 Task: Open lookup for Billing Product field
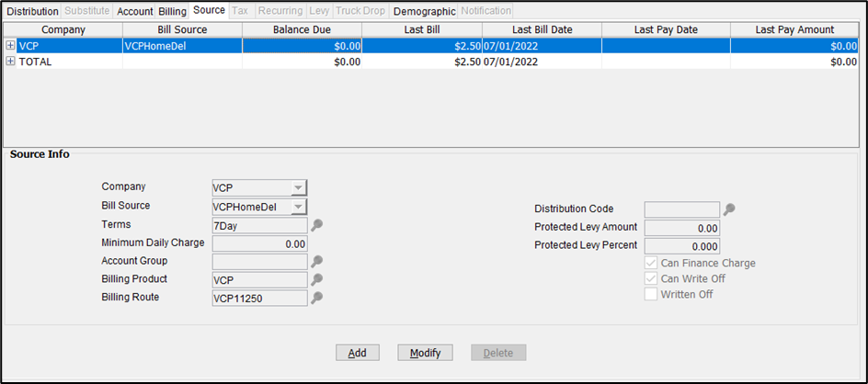316,280
